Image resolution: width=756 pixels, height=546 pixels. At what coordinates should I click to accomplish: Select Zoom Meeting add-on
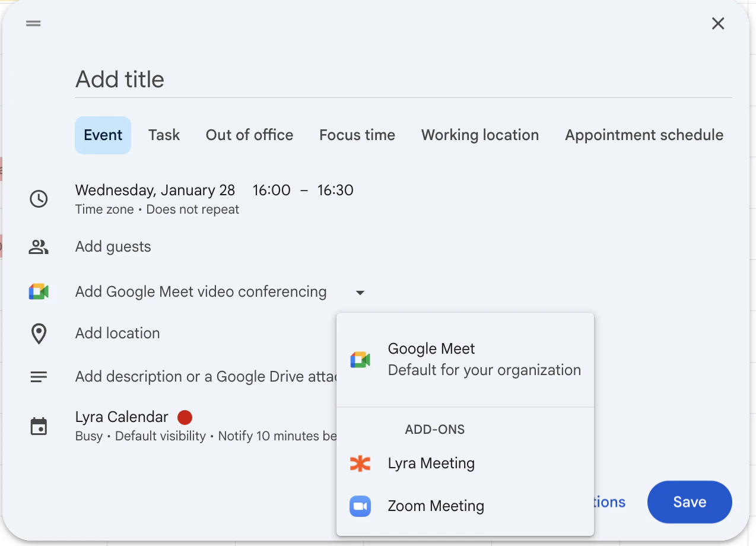coord(465,506)
